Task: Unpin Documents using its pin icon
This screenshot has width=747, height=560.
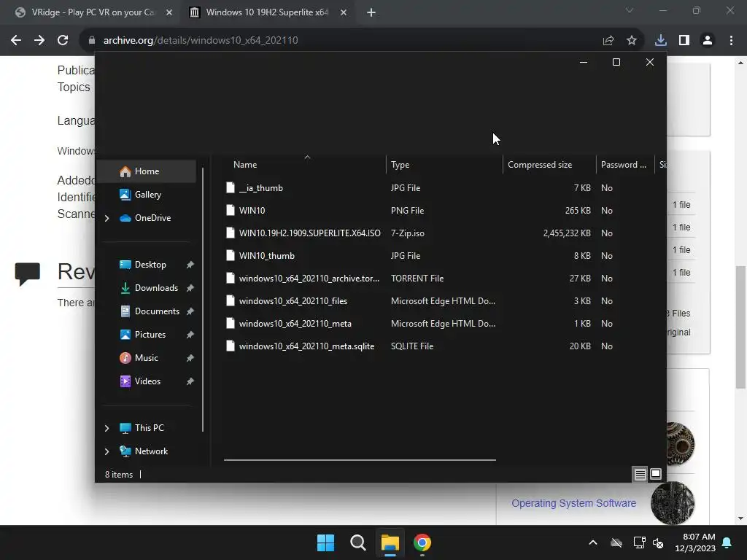Action: (x=190, y=311)
